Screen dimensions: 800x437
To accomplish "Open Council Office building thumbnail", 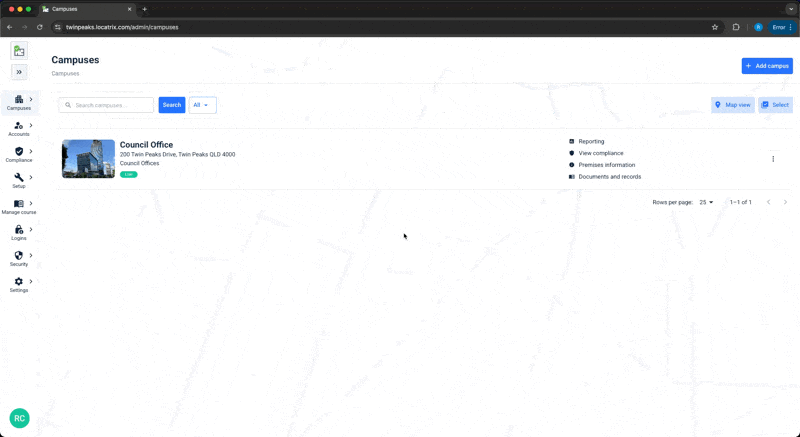I will click(x=88, y=159).
